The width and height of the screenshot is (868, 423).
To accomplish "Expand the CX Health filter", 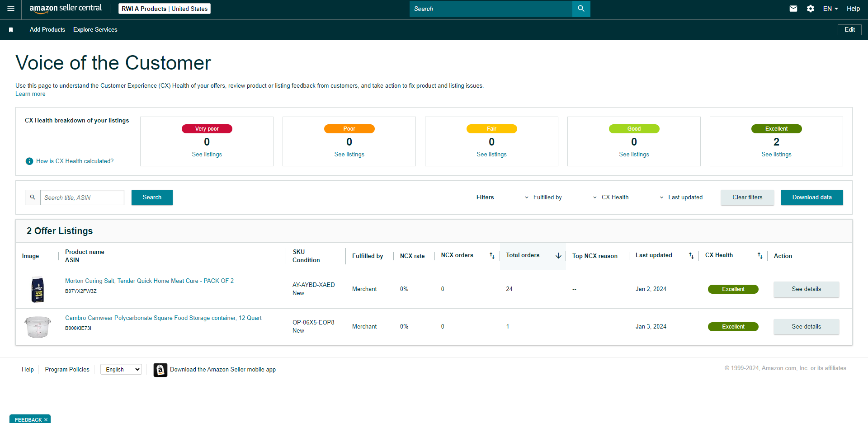I will point(611,197).
